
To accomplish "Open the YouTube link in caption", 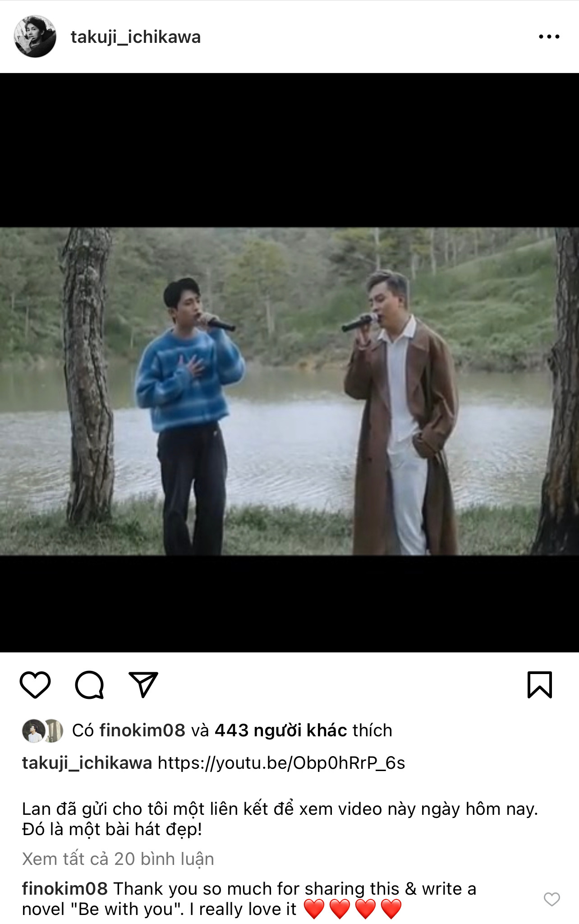I will tap(281, 763).
